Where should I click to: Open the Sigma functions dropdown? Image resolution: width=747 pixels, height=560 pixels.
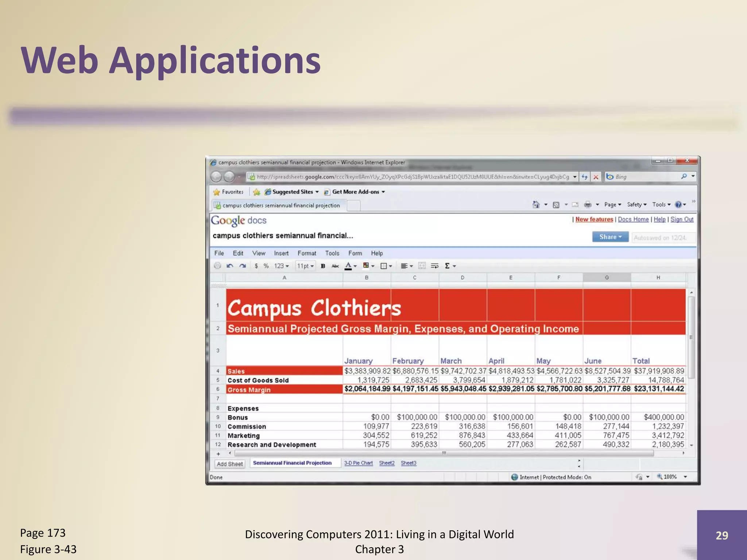pos(450,266)
